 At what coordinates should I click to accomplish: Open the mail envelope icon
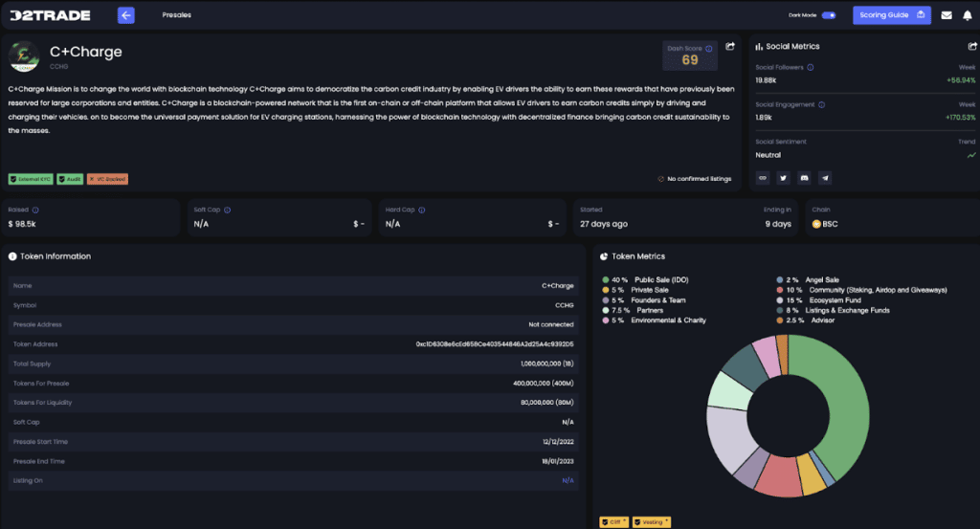[947, 15]
